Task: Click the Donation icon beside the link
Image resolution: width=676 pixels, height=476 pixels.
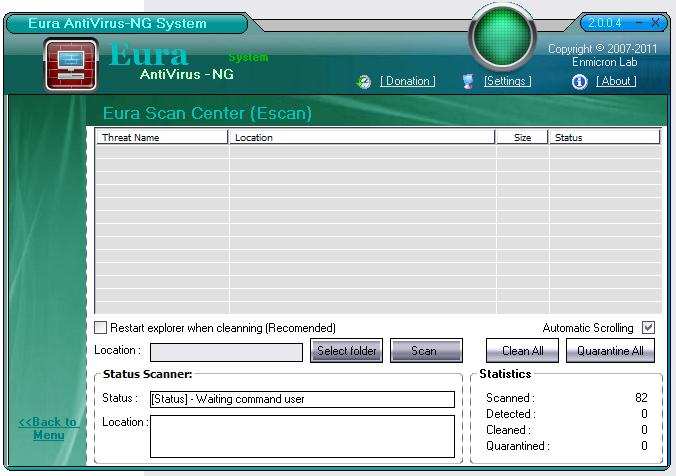Action: click(x=364, y=81)
